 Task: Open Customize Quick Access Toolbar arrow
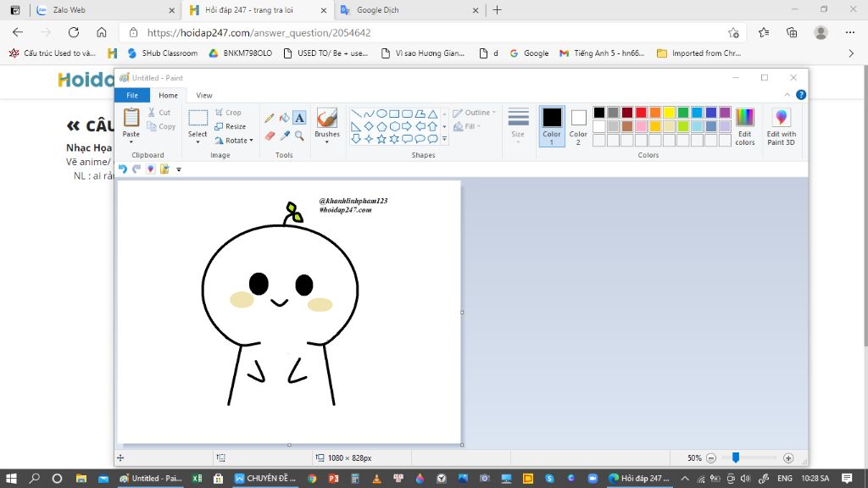179,169
